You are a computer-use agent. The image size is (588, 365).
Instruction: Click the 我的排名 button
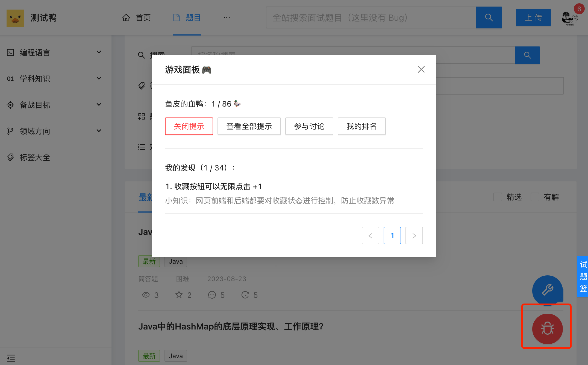[x=361, y=126]
